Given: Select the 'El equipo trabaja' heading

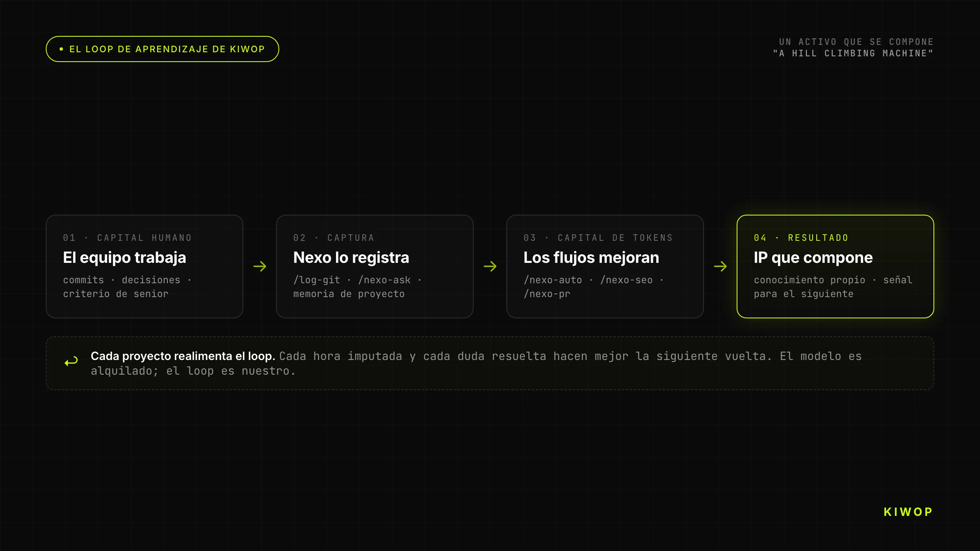Looking at the screenshot, I should [x=125, y=258].
